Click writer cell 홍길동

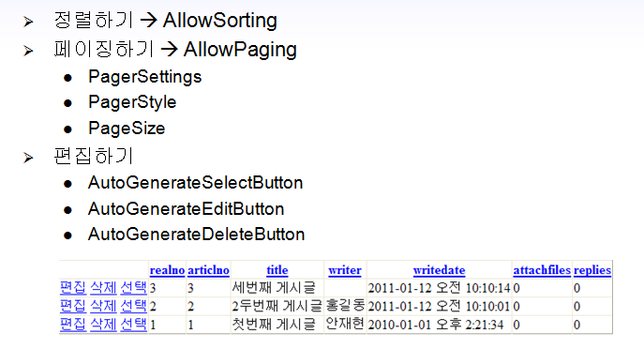[x=345, y=305]
